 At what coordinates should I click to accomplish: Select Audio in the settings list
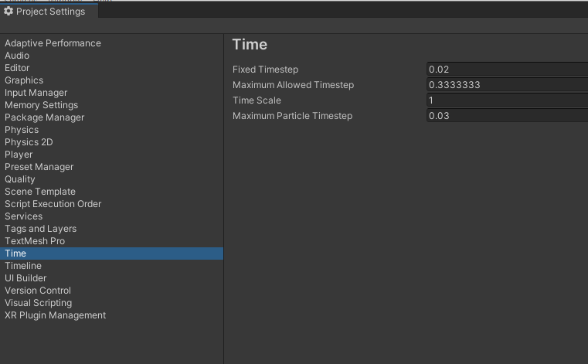click(x=17, y=56)
